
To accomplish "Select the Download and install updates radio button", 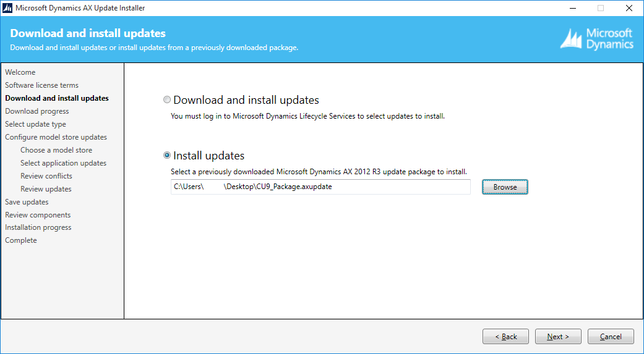I will tap(167, 99).
